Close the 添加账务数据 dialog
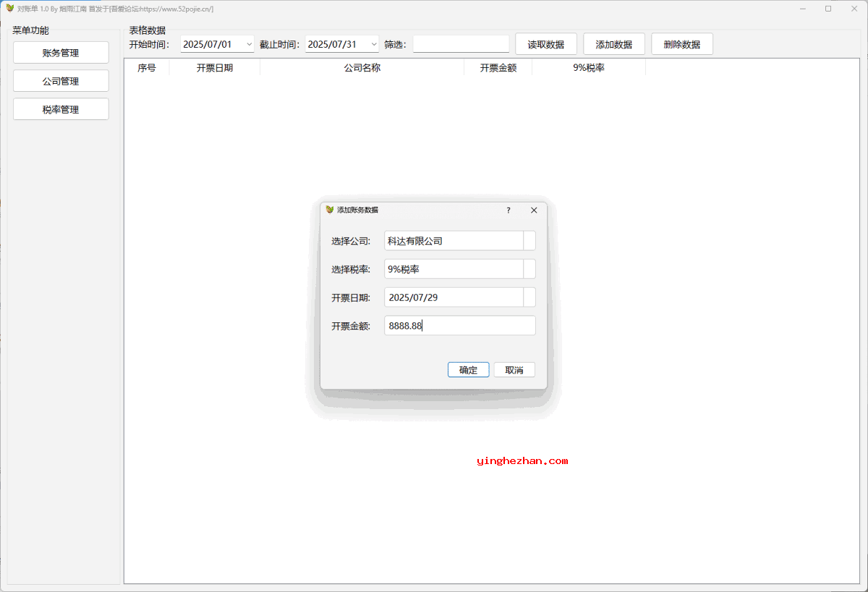This screenshot has height=592, width=868. tap(534, 210)
